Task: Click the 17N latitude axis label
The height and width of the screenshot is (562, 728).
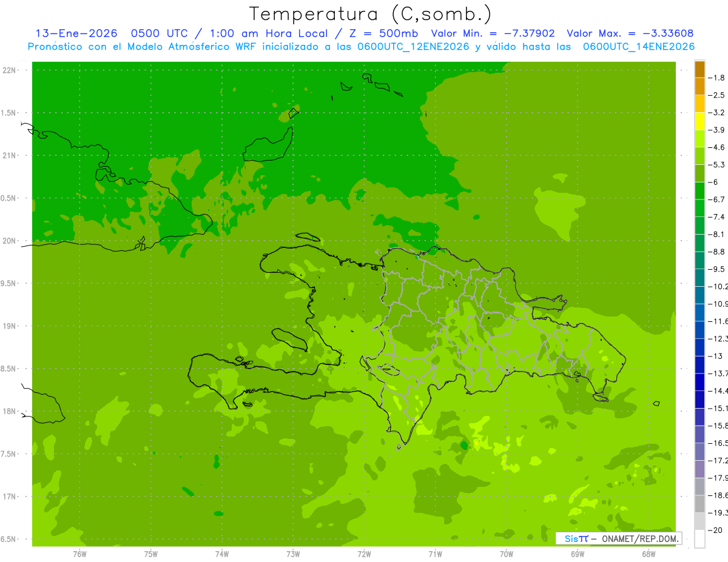Action: (x=9, y=497)
